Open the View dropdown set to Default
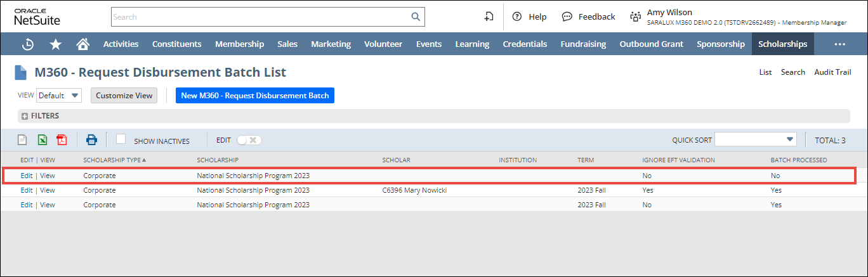This screenshot has height=277, width=868. click(x=59, y=96)
